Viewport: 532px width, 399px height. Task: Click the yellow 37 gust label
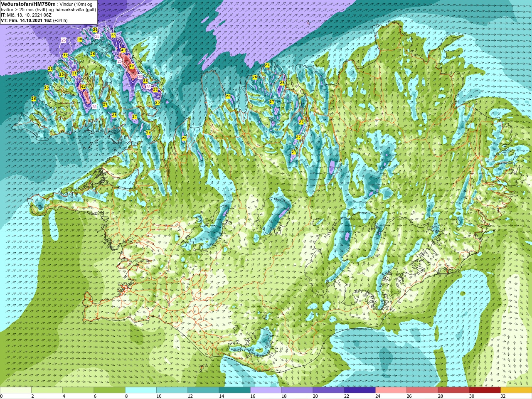click(155, 90)
